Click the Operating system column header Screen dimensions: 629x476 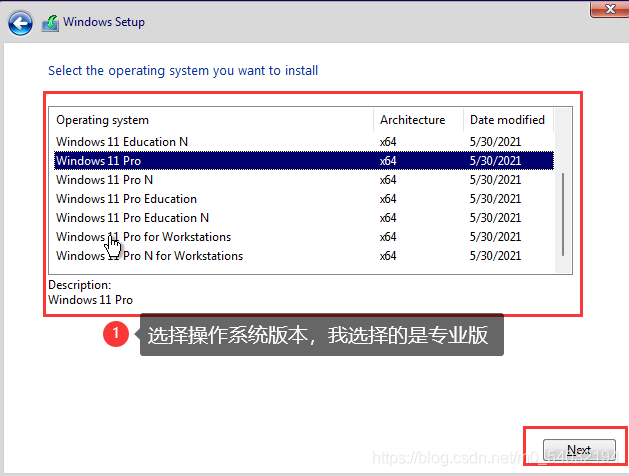(x=211, y=120)
